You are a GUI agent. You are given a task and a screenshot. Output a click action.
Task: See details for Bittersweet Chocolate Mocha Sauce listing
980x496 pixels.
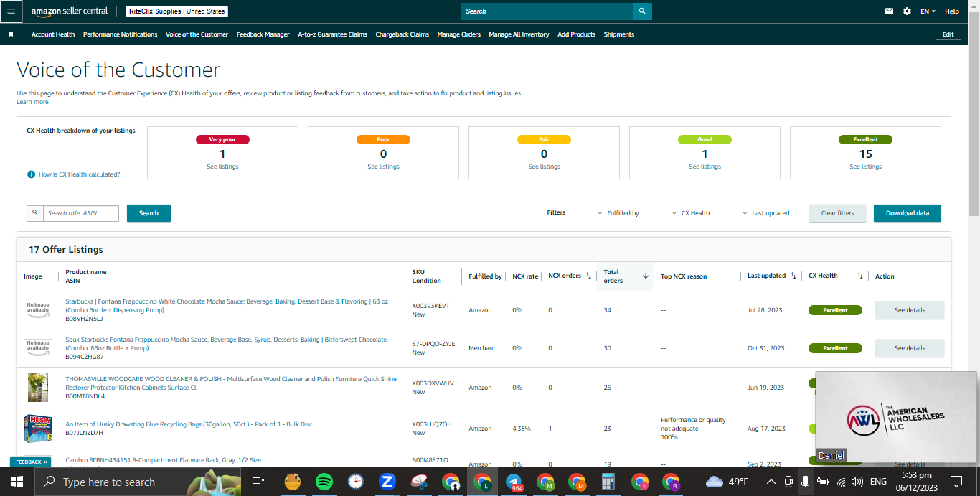tap(910, 348)
